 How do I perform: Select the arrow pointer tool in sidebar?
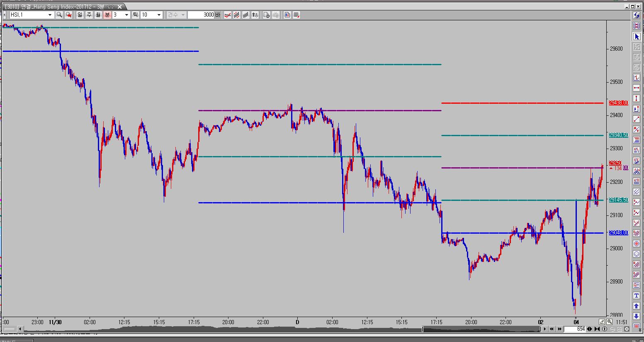[637, 37]
